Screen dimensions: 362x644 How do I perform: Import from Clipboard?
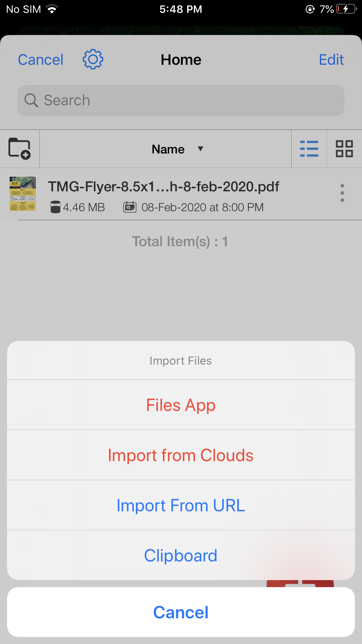click(x=181, y=555)
